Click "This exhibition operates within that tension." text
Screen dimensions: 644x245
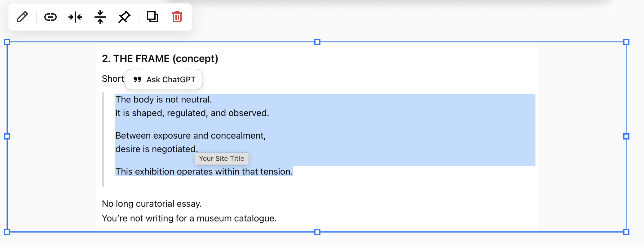tap(204, 172)
